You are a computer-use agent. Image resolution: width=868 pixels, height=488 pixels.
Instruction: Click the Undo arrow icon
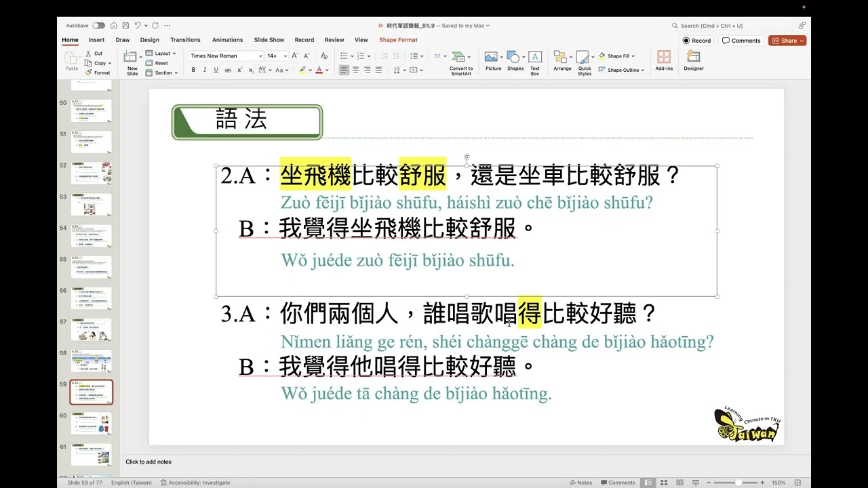(x=138, y=26)
